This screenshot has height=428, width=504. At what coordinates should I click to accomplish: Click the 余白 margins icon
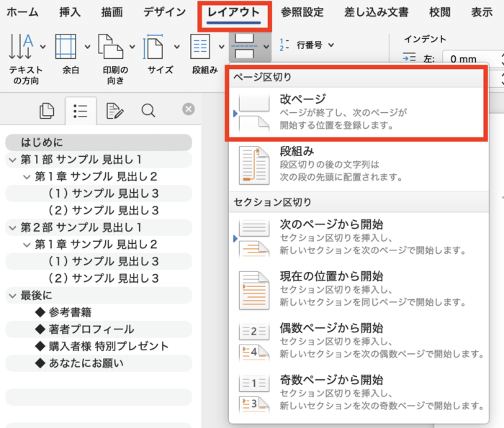click(66, 47)
